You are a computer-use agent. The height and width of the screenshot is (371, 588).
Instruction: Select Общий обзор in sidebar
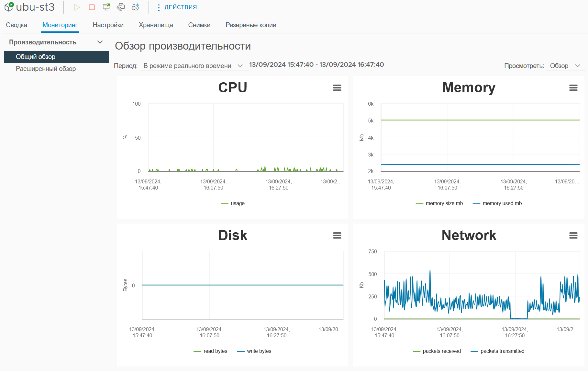pyautogui.click(x=56, y=57)
